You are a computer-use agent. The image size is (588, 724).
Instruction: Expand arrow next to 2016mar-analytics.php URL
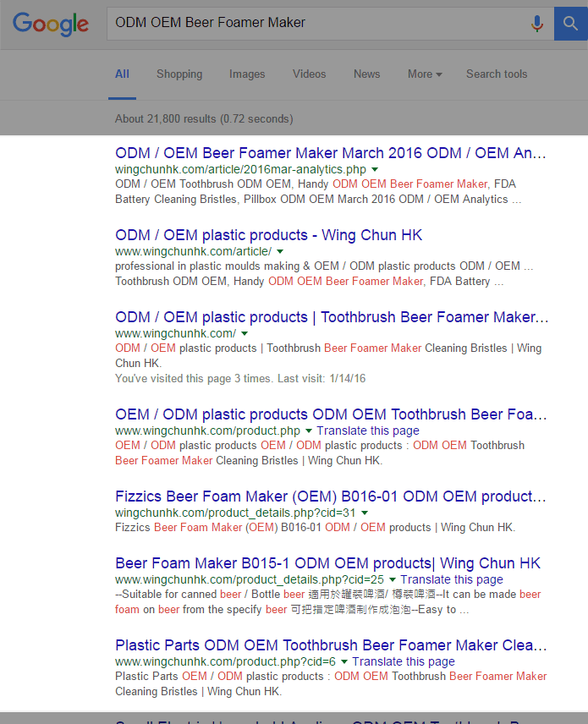375,169
